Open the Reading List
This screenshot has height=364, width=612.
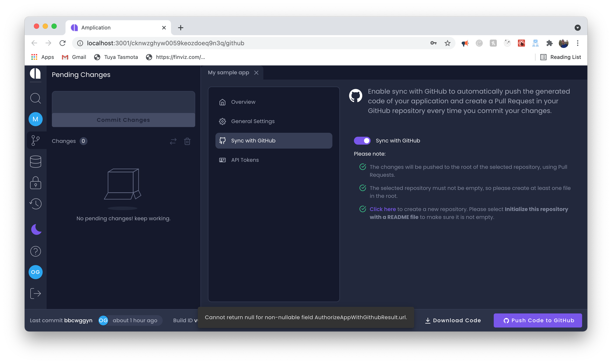561,57
